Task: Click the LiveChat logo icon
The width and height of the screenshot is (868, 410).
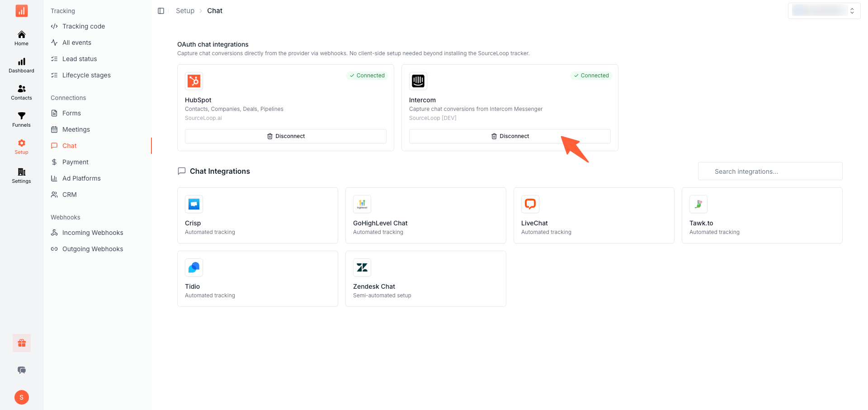Action: 530,204
